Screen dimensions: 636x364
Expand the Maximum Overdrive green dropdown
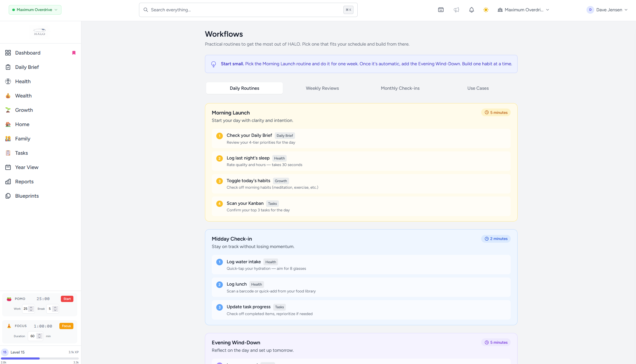[35, 10]
